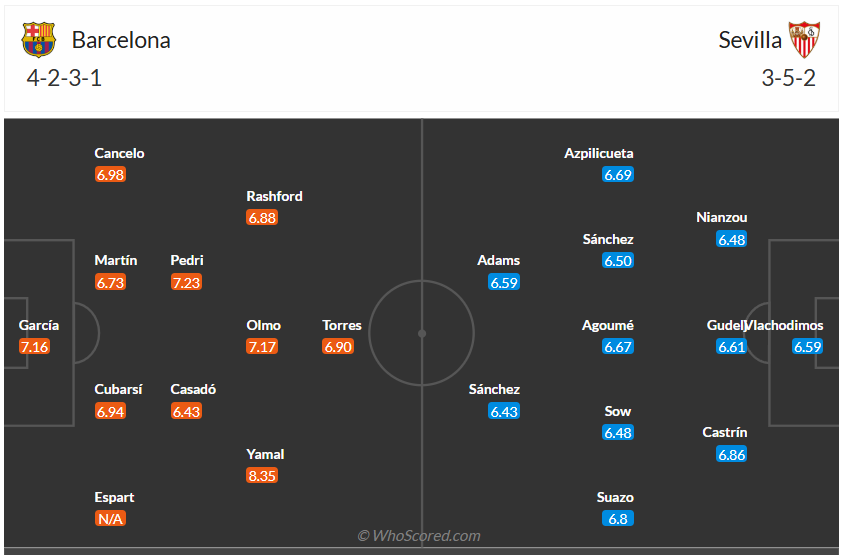Open Torres's 6.90 rating badge

coord(338,347)
